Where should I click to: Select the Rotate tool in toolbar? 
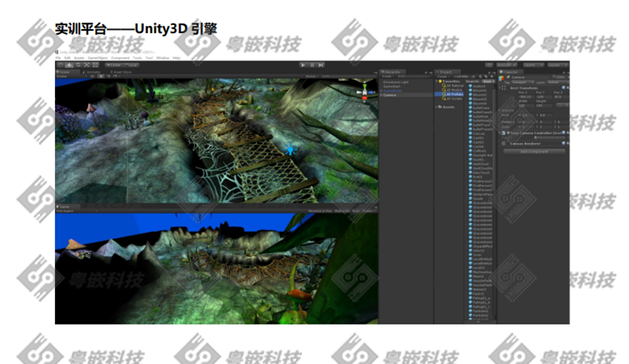point(77,64)
